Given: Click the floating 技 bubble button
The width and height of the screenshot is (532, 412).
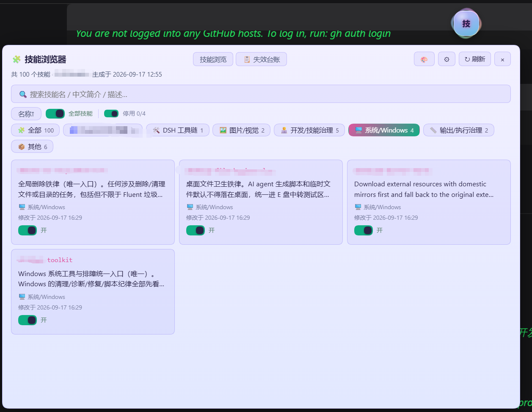Looking at the screenshot, I should click(x=466, y=24).
